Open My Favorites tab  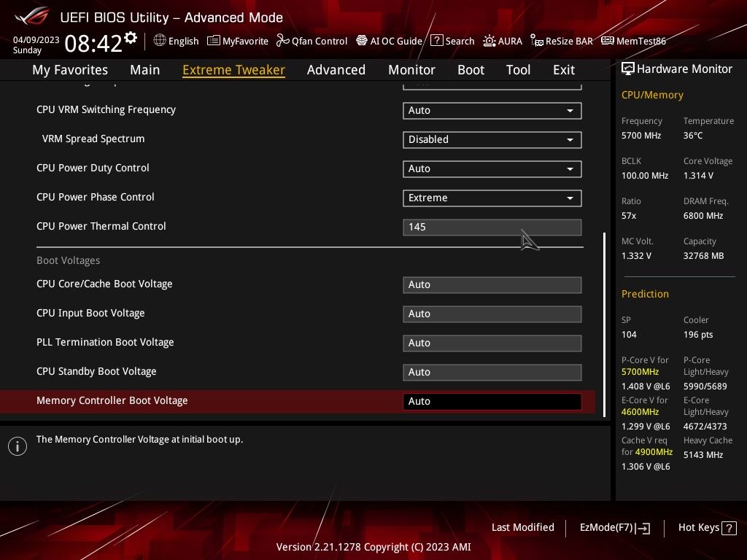tap(70, 70)
